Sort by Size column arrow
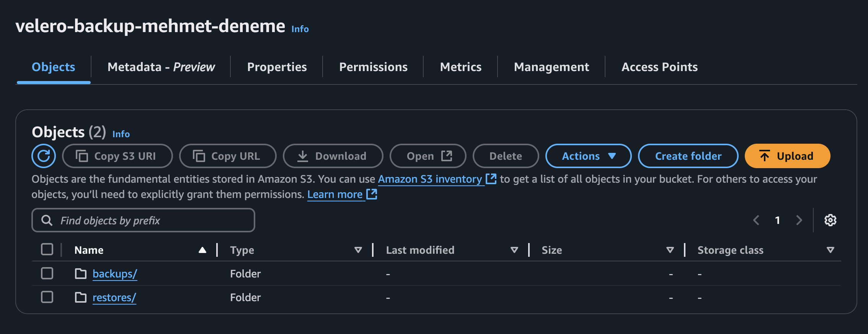This screenshot has width=868, height=334. [x=670, y=250]
